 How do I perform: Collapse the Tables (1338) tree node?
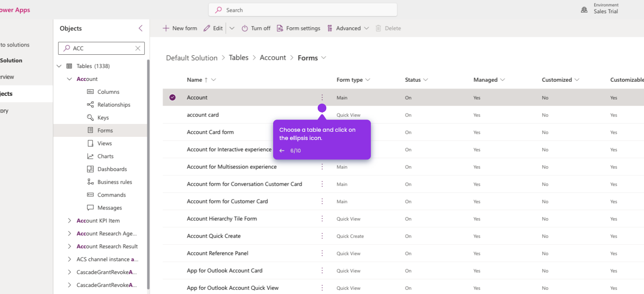59,66
